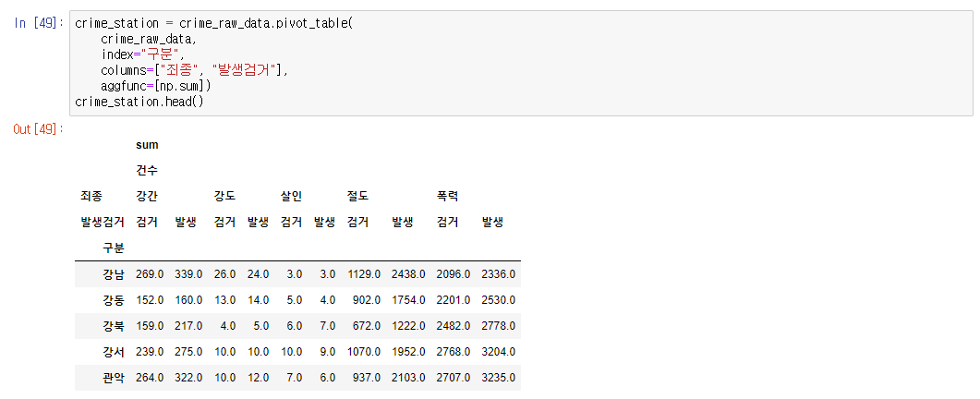Screen dimensions: 980x399
Task: Select the 절도 column group header
Action: point(357,197)
